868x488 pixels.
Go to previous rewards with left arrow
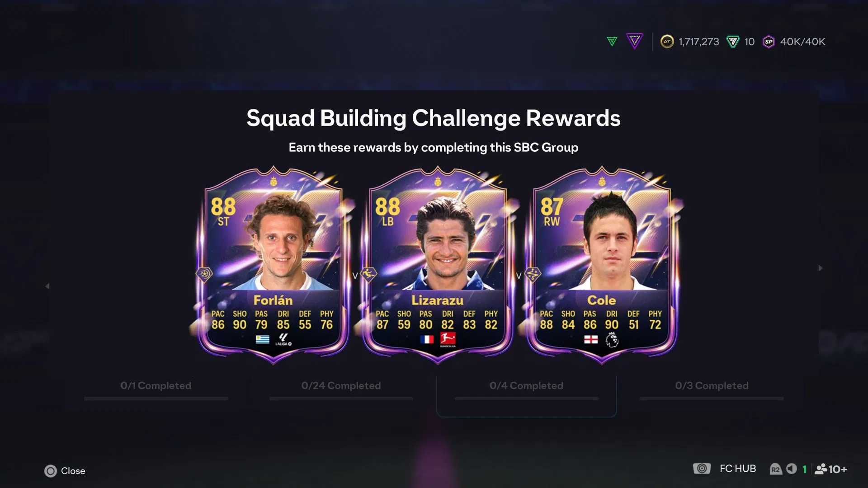click(47, 286)
